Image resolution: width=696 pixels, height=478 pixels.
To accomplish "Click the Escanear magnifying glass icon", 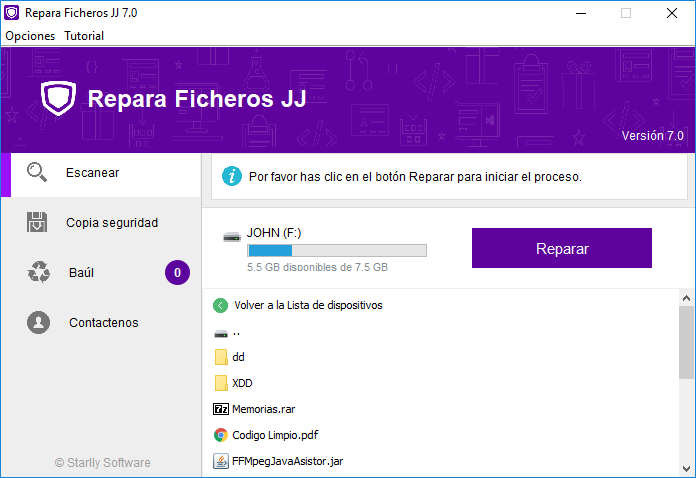I will [37, 172].
